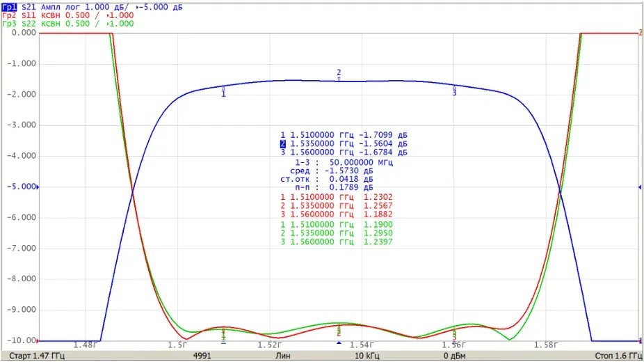Click red marker 1 readout 1.2302

pyautogui.click(x=378, y=197)
